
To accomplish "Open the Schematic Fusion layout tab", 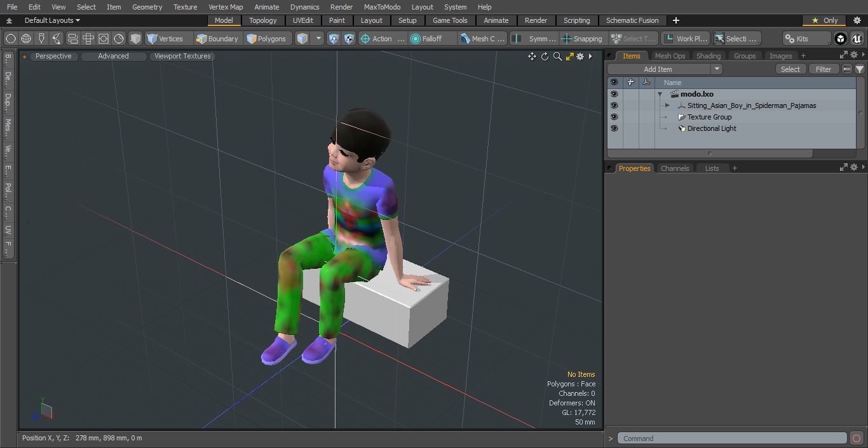I will pos(632,20).
